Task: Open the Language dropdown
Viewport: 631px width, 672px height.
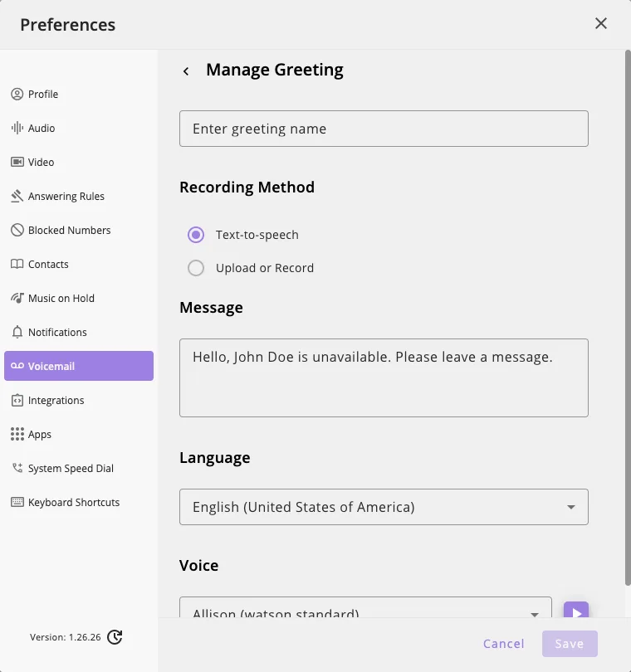Action: [384, 507]
